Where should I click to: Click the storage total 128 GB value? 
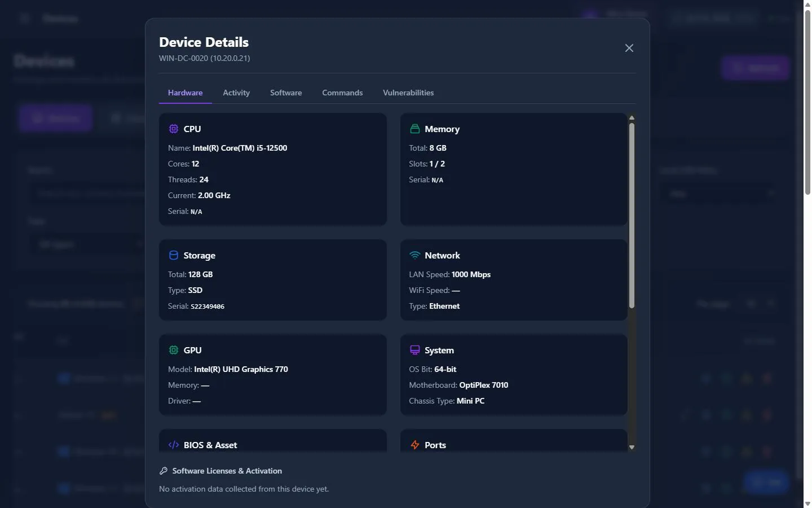200,274
